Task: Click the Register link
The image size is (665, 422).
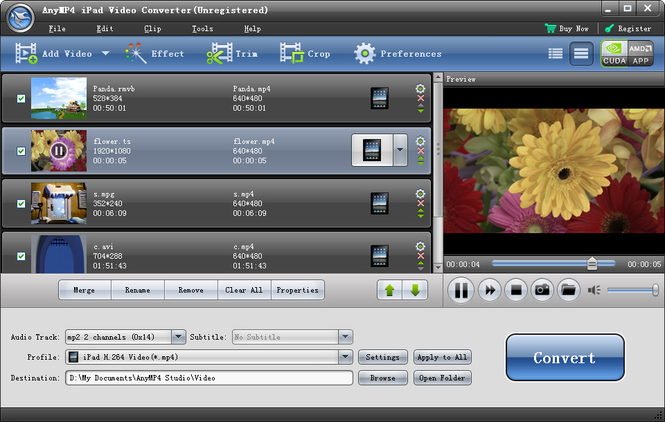Action: (628, 28)
